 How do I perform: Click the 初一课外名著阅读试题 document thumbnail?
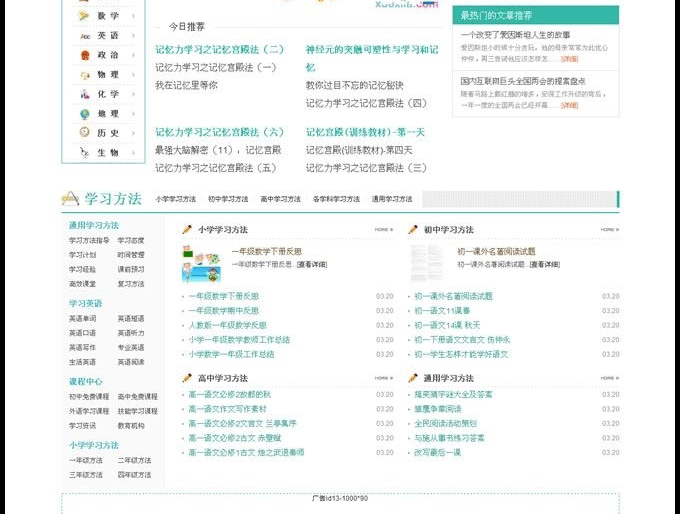[x=427, y=264]
